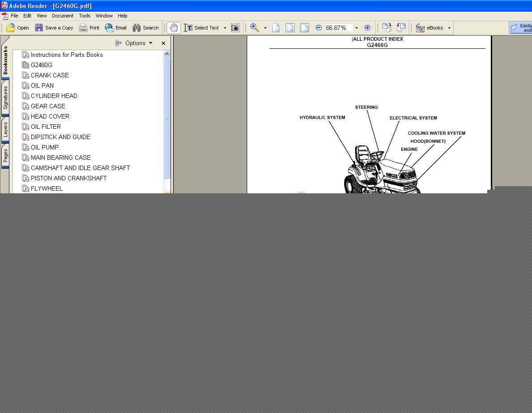Go to MAIN BEARING CASE bookmark

coord(61,158)
